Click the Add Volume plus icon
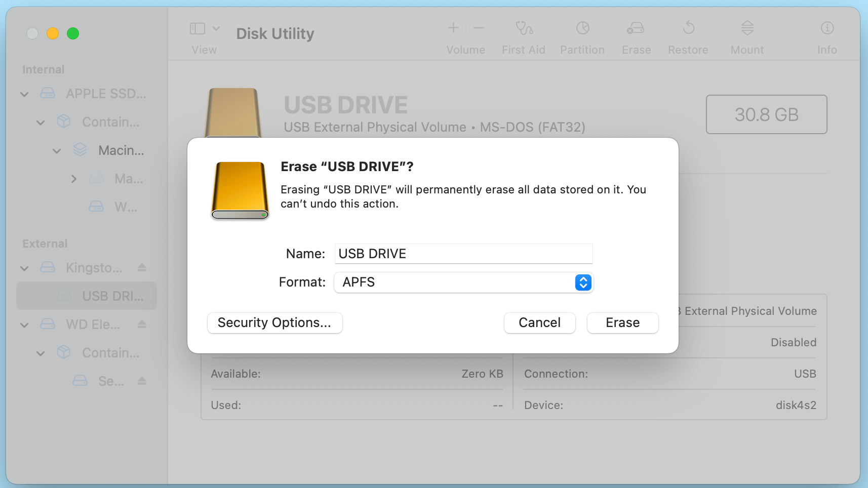Viewport: 868px width, 488px height. click(x=452, y=28)
